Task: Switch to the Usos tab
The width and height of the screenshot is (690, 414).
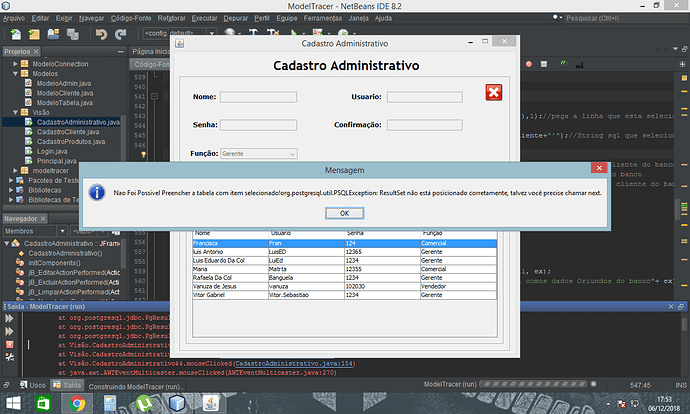Action: click(33, 385)
